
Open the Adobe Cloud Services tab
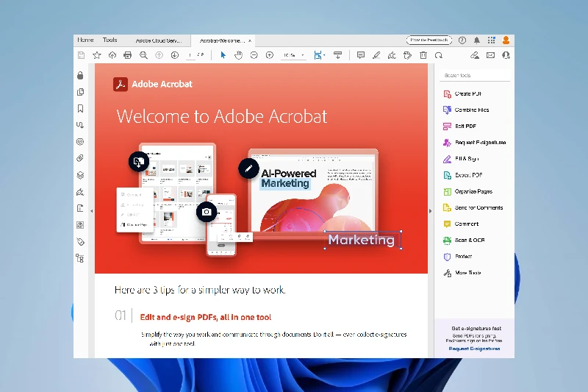point(159,40)
